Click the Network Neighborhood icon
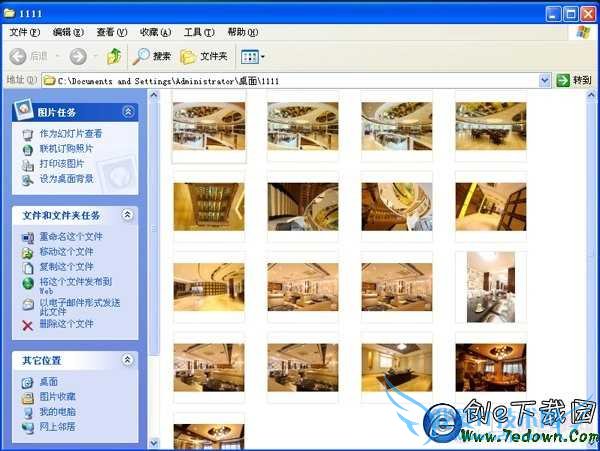Image resolution: width=600 pixels, height=451 pixels. 28,428
